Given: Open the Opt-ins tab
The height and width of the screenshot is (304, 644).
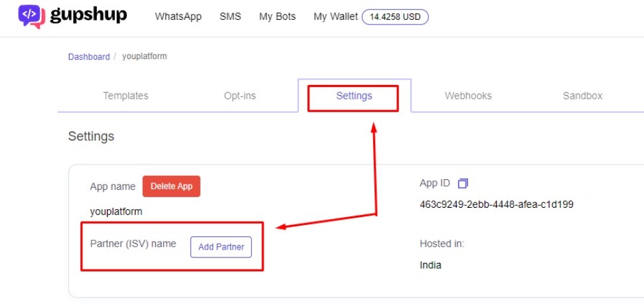Looking at the screenshot, I should 240,96.
